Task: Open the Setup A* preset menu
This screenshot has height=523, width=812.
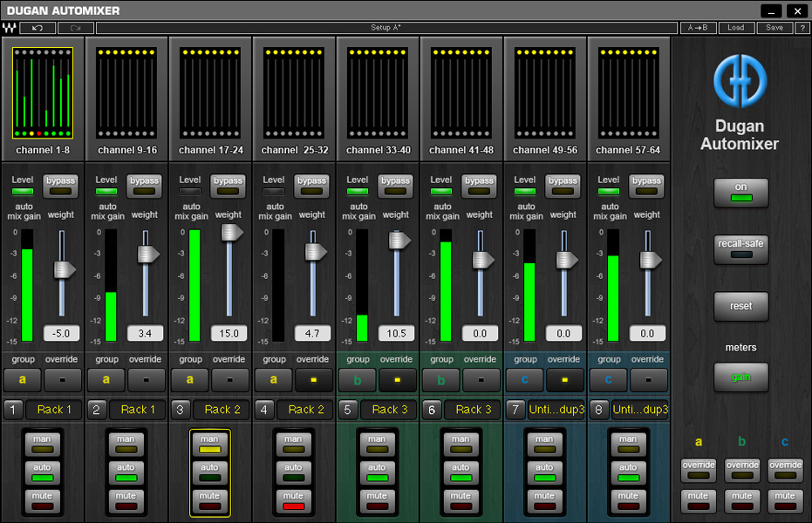Action: point(386,28)
